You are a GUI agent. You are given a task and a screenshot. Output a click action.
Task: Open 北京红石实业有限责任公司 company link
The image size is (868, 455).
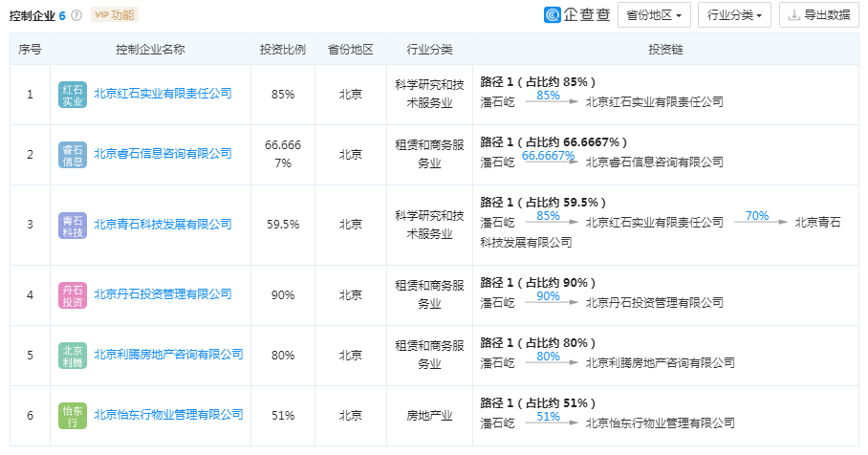click(x=163, y=94)
